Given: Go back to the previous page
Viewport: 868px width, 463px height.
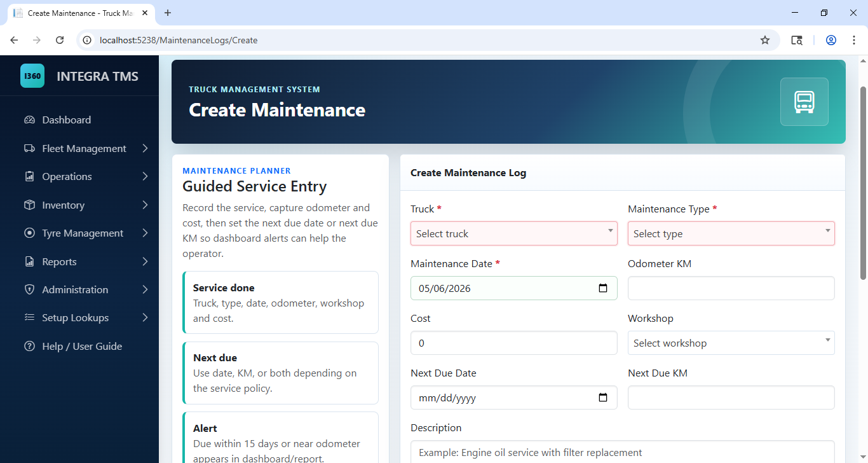Looking at the screenshot, I should pos(14,40).
